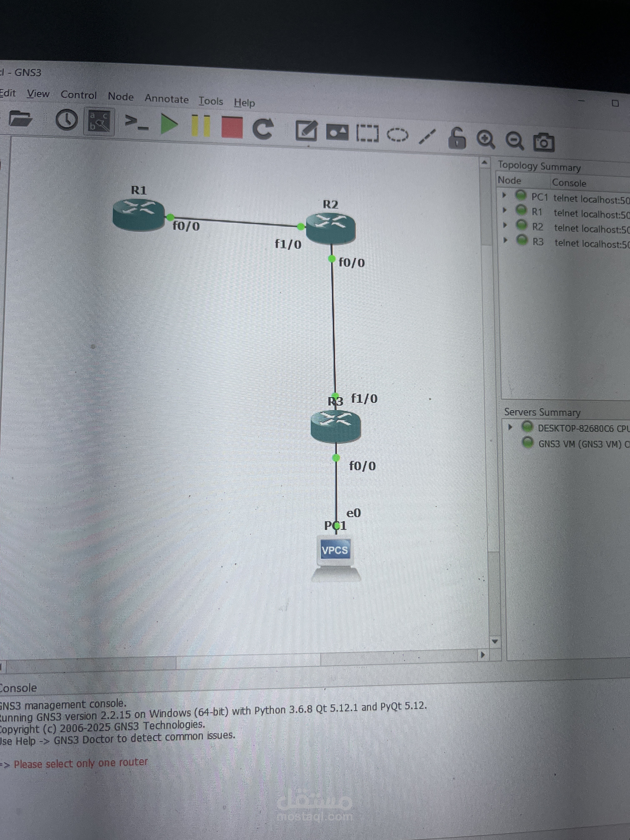Select the Draw ellipse tool
The image size is (630, 840).
(x=397, y=135)
